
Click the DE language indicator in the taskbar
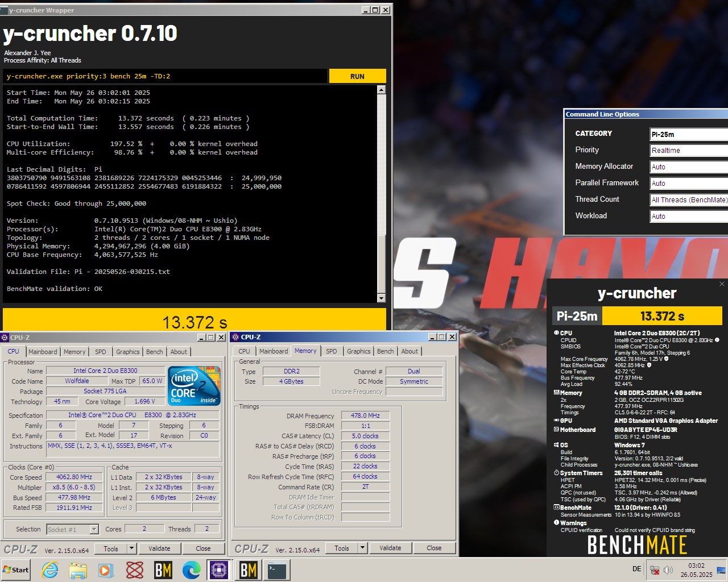pos(636,569)
